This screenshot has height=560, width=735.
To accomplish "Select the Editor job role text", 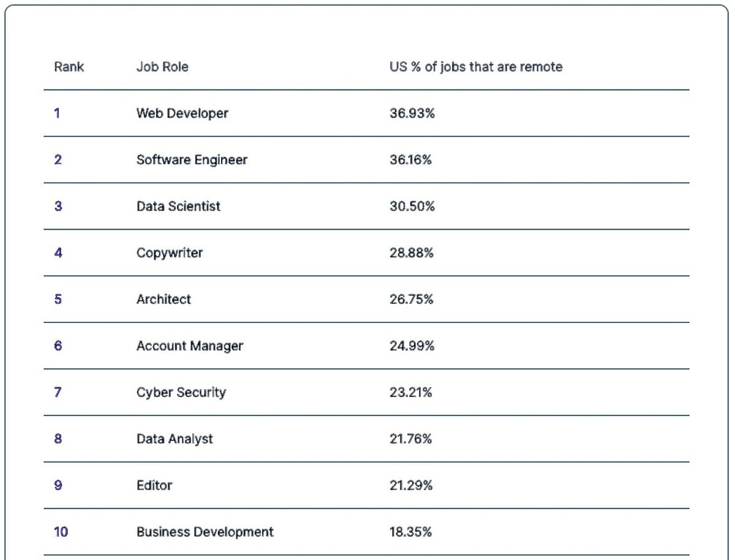I will [x=154, y=486].
